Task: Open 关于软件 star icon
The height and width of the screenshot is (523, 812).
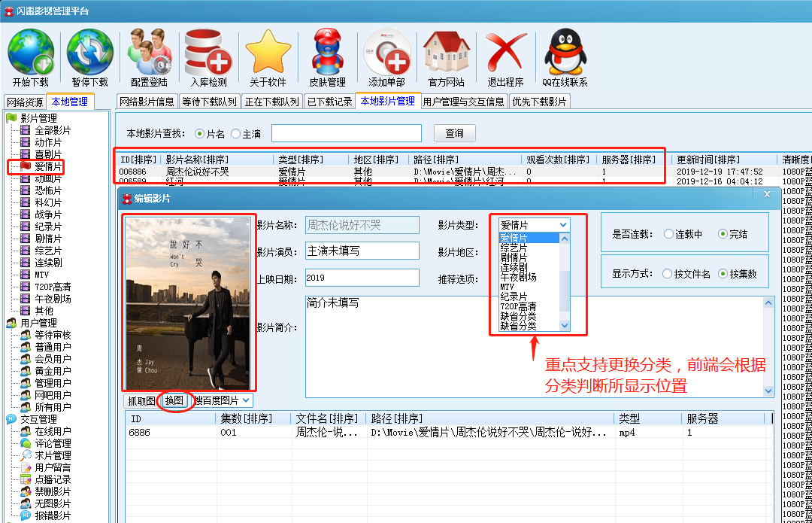Action: click(x=268, y=52)
